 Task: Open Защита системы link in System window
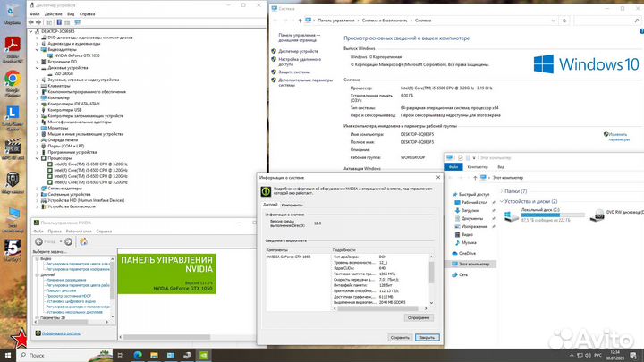tap(294, 72)
